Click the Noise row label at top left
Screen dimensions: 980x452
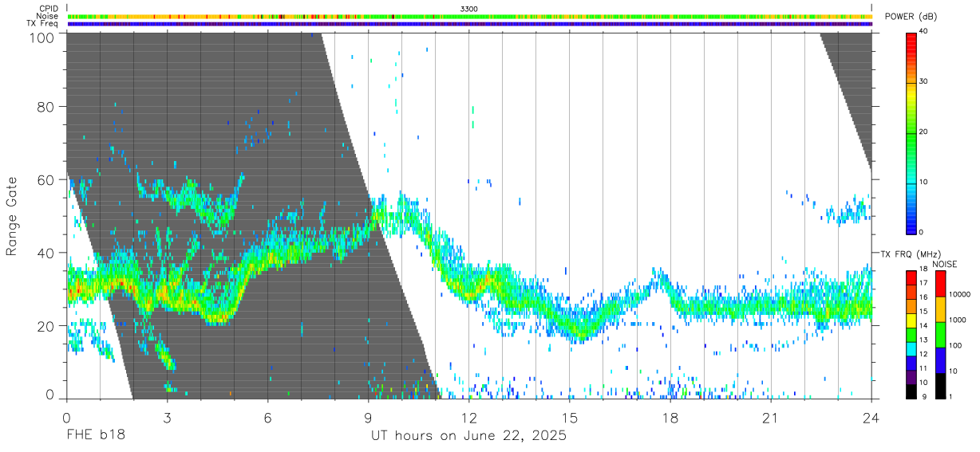tap(49, 16)
